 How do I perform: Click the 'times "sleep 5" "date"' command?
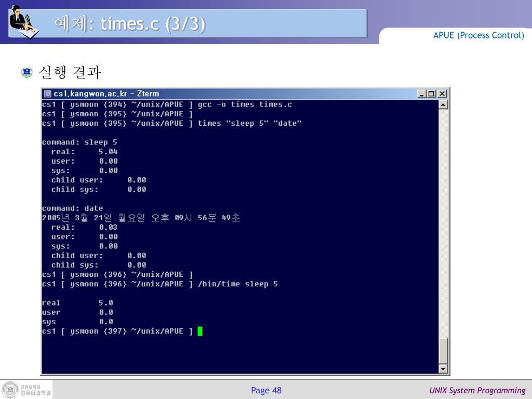pyautogui.click(x=250, y=124)
